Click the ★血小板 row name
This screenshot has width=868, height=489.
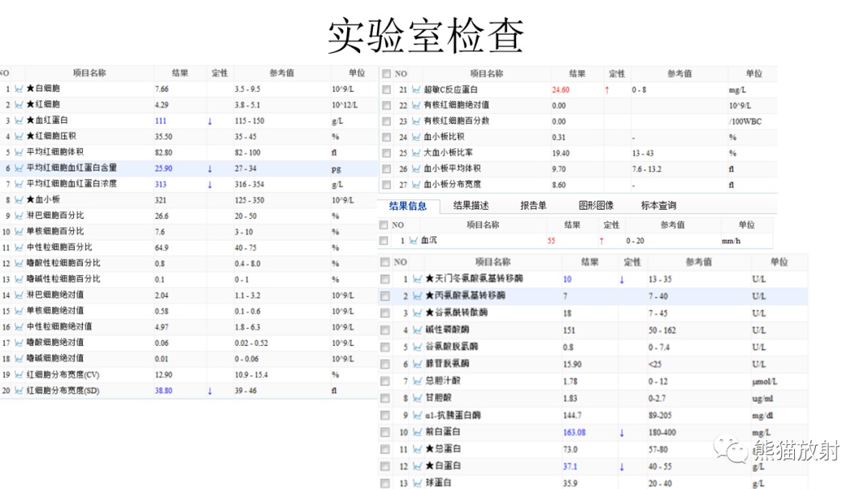tap(43, 199)
